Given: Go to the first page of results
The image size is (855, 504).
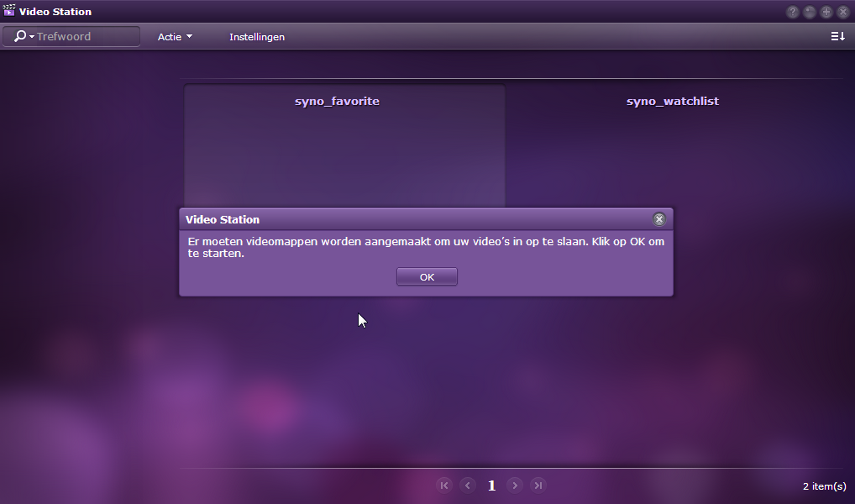Looking at the screenshot, I should coord(444,485).
